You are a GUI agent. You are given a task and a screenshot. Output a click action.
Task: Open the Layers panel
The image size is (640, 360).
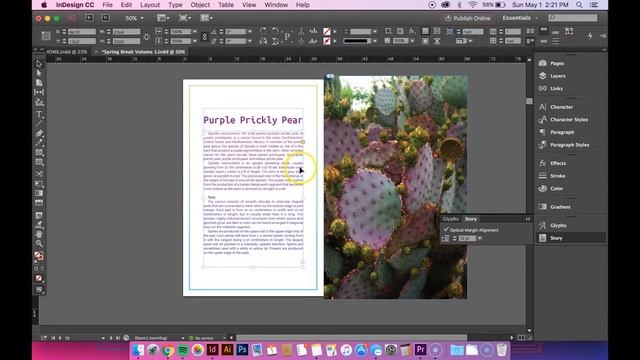558,76
